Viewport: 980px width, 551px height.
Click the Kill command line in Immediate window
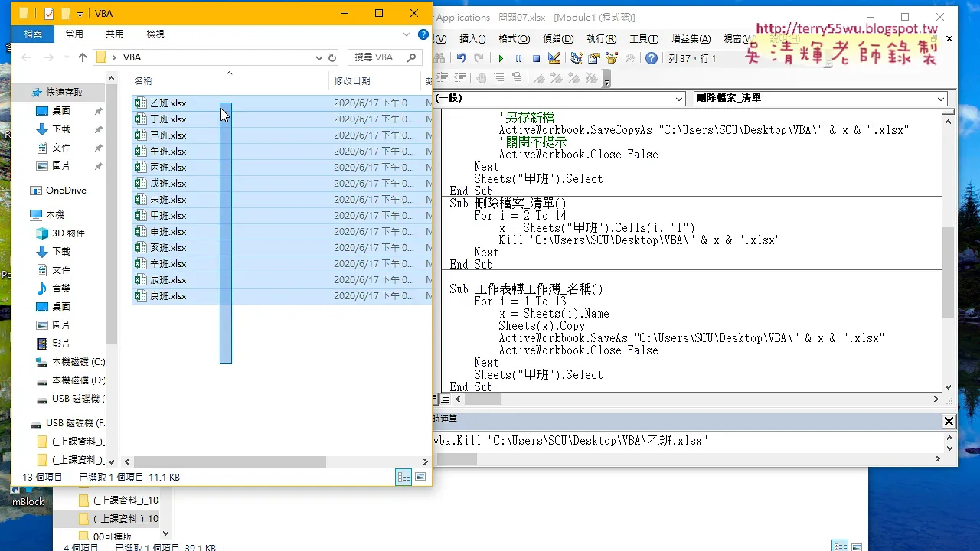pyautogui.click(x=571, y=441)
